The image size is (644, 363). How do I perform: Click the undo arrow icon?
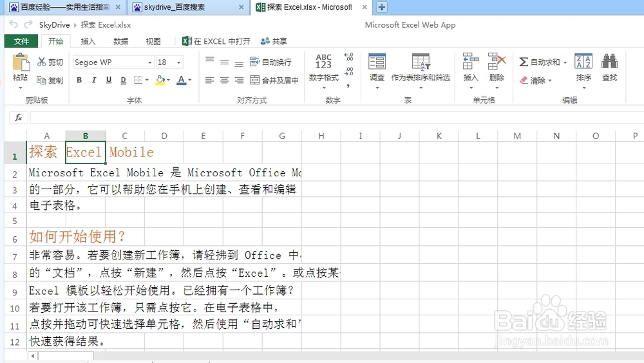click(13, 24)
